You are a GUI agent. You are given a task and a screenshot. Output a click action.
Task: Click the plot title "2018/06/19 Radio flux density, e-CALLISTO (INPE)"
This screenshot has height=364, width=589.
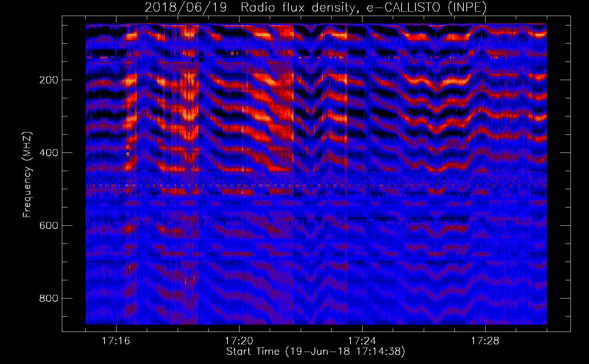click(x=316, y=7)
